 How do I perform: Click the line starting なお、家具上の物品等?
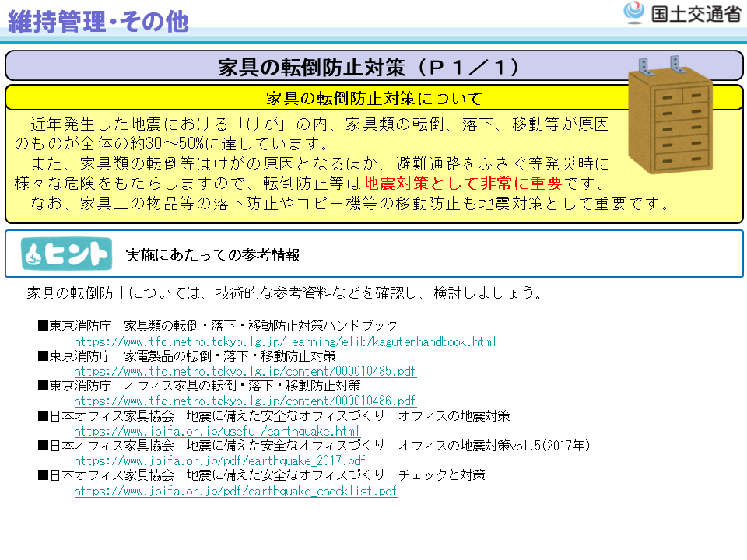pyautogui.click(x=350, y=203)
